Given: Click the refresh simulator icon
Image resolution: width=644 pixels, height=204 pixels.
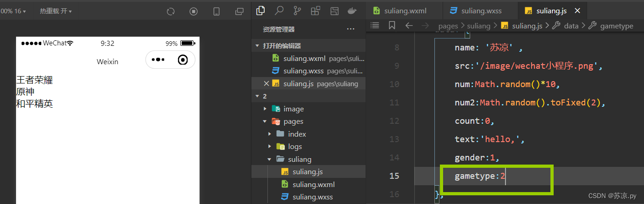Looking at the screenshot, I should [x=171, y=11].
